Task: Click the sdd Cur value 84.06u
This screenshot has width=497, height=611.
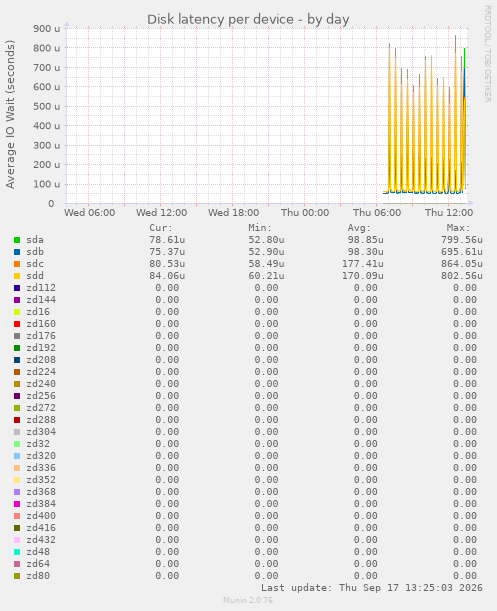Action: click(167, 275)
